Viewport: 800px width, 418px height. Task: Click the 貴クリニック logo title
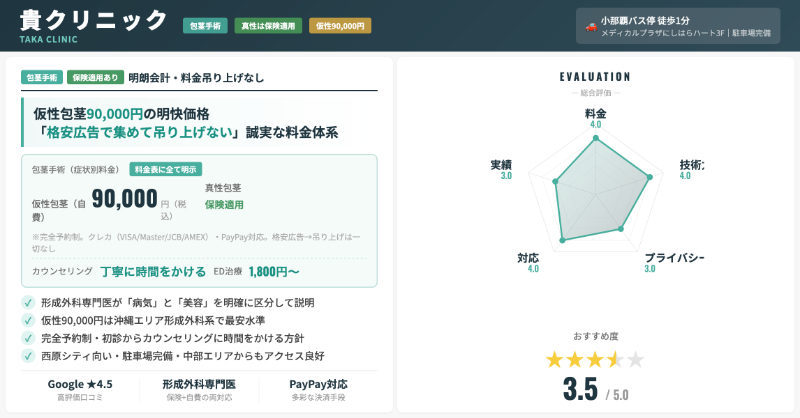(94, 19)
